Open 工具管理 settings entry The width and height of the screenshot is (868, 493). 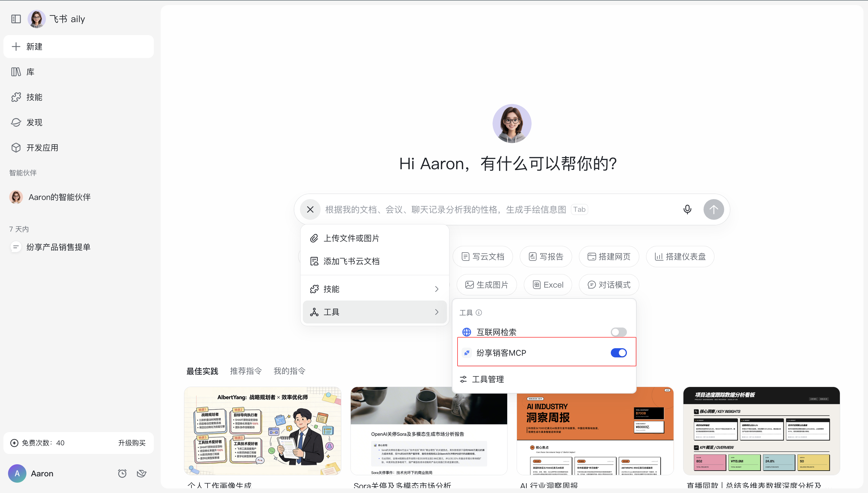pos(487,379)
